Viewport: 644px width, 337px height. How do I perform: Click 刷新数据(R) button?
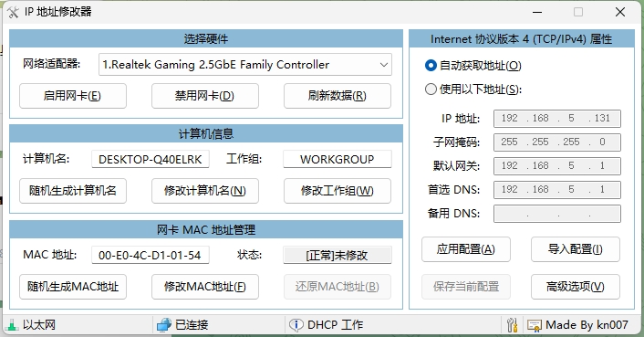[x=338, y=96]
